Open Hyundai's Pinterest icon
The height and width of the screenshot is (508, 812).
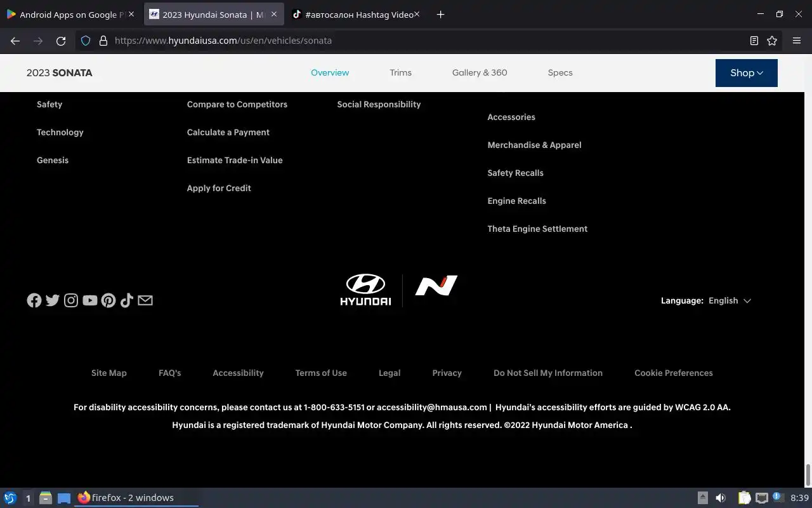click(108, 300)
